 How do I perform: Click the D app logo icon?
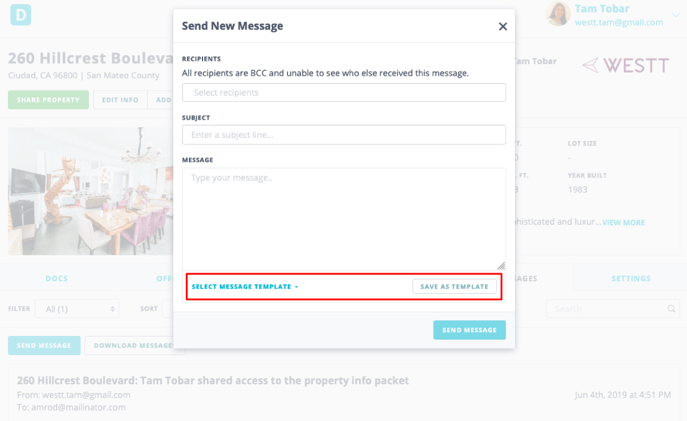pyautogui.click(x=21, y=15)
